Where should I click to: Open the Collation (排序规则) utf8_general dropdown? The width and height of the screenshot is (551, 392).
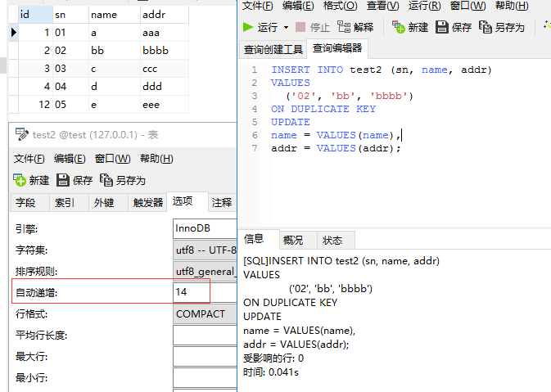(205, 271)
